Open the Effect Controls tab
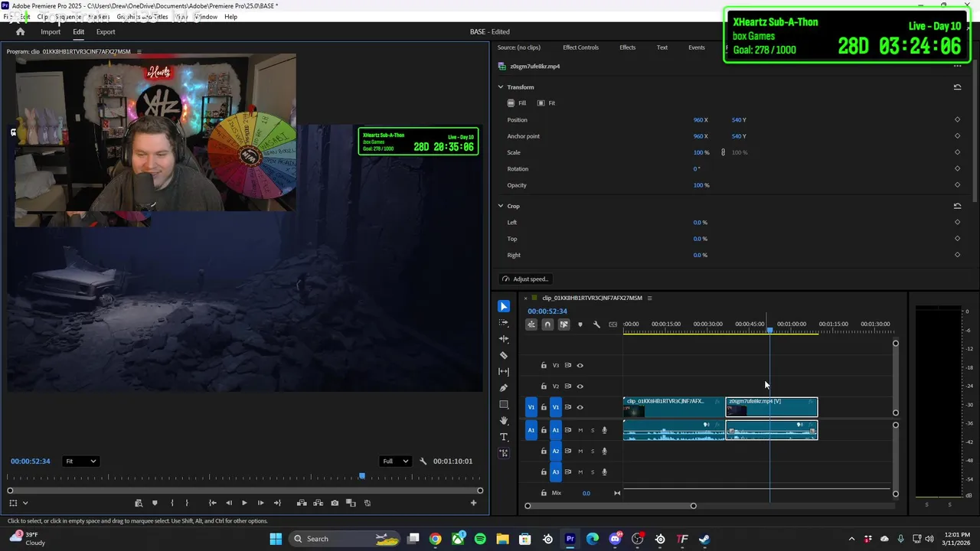The image size is (980, 551). 581,47
